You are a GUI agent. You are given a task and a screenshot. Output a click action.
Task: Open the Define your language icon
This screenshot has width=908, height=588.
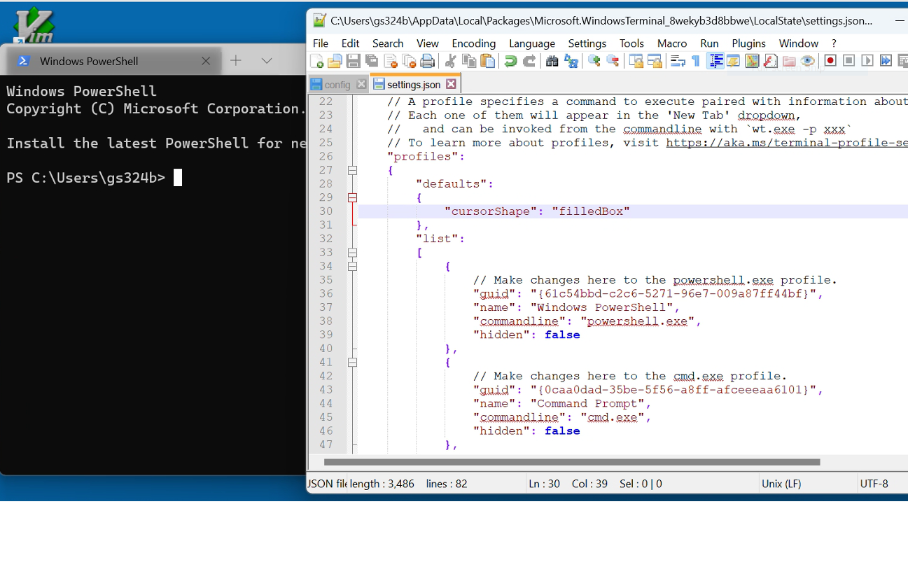point(733,61)
